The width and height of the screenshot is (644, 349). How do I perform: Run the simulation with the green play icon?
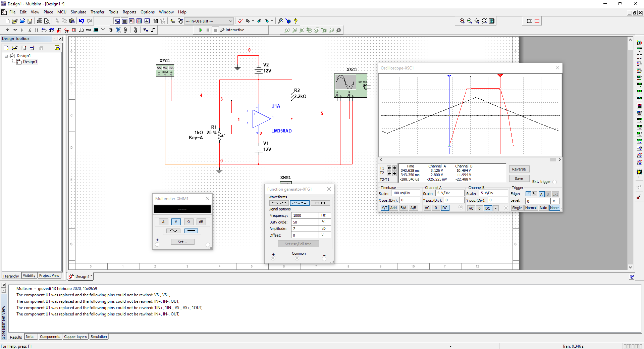pos(201,30)
